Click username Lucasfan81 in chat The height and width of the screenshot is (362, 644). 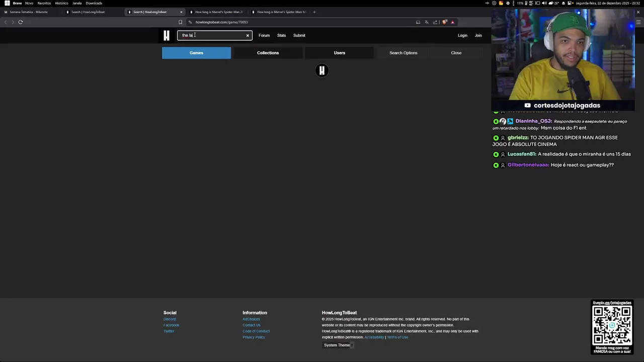pyautogui.click(x=522, y=154)
